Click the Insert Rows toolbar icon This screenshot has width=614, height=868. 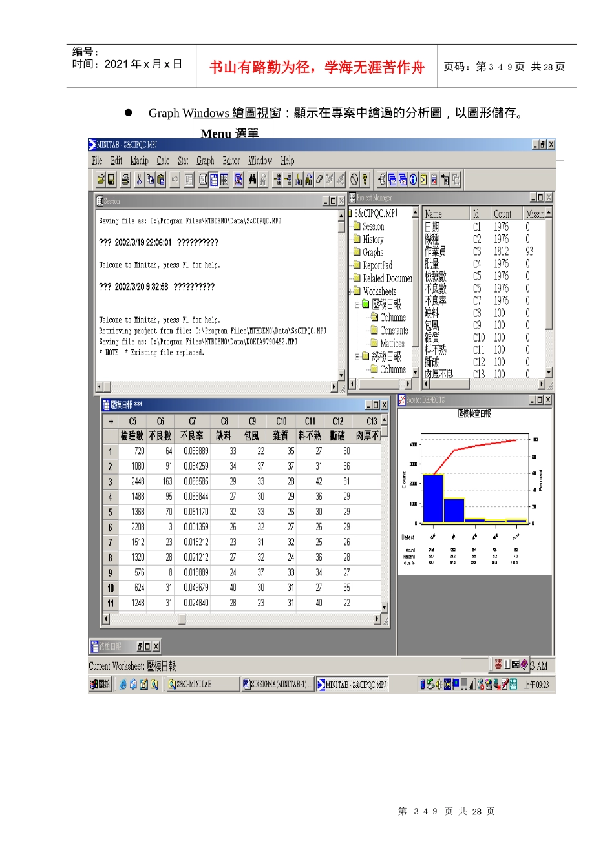(288, 180)
